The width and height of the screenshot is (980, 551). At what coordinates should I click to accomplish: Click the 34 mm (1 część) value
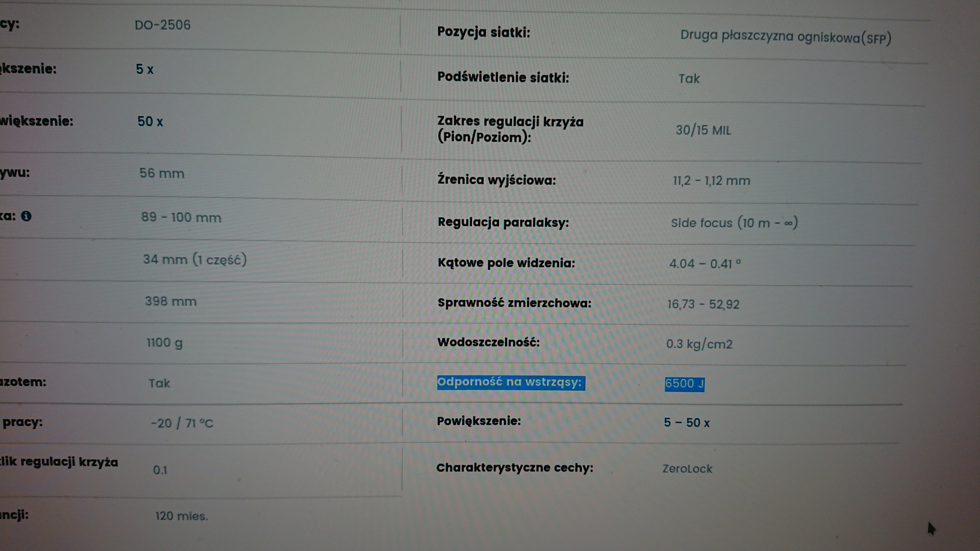(195, 260)
